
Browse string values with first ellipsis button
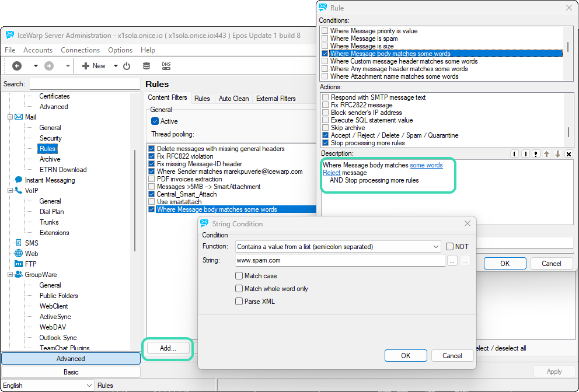pyautogui.click(x=452, y=261)
